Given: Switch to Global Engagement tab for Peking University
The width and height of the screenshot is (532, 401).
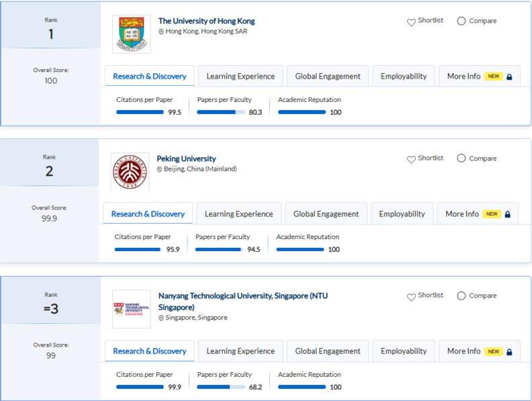Looking at the screenshot, I should click(x=326, y=214).
